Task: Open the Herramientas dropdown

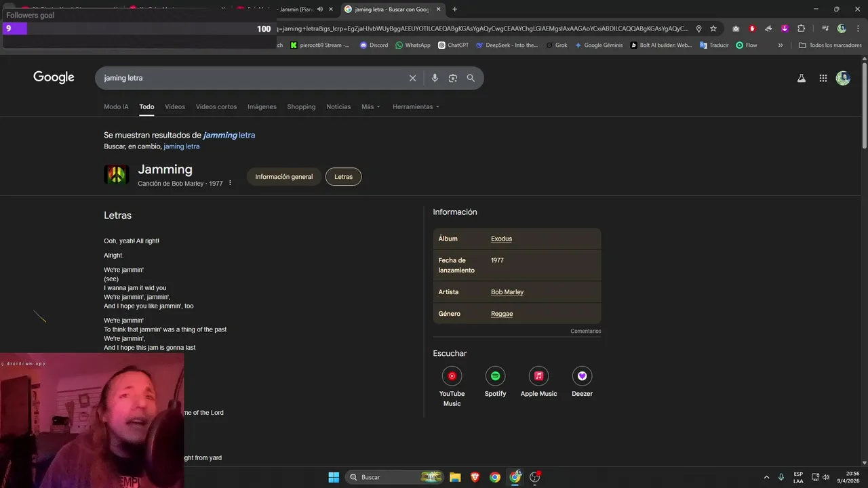Action: click(416, 106)
